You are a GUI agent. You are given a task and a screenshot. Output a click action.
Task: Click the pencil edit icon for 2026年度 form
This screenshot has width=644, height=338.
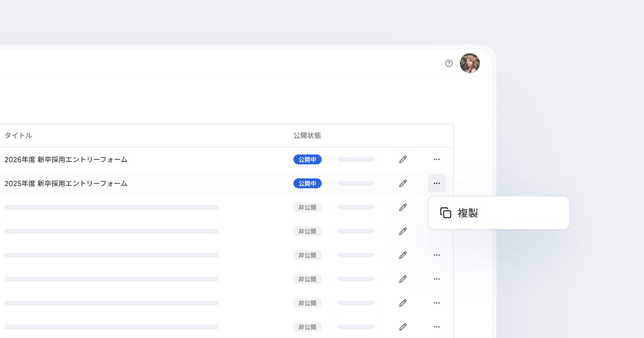403,159
